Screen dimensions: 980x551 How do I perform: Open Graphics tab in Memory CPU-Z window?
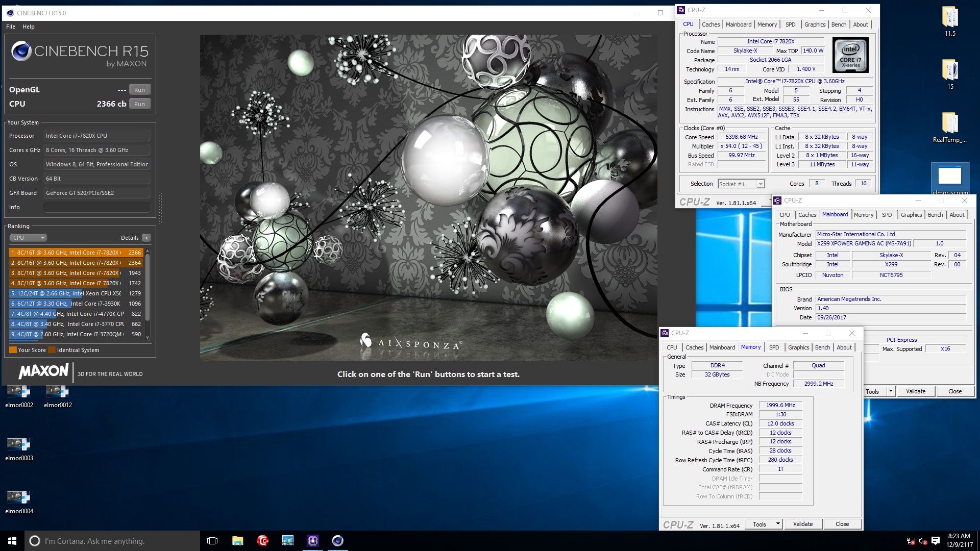tap(798, 347)
